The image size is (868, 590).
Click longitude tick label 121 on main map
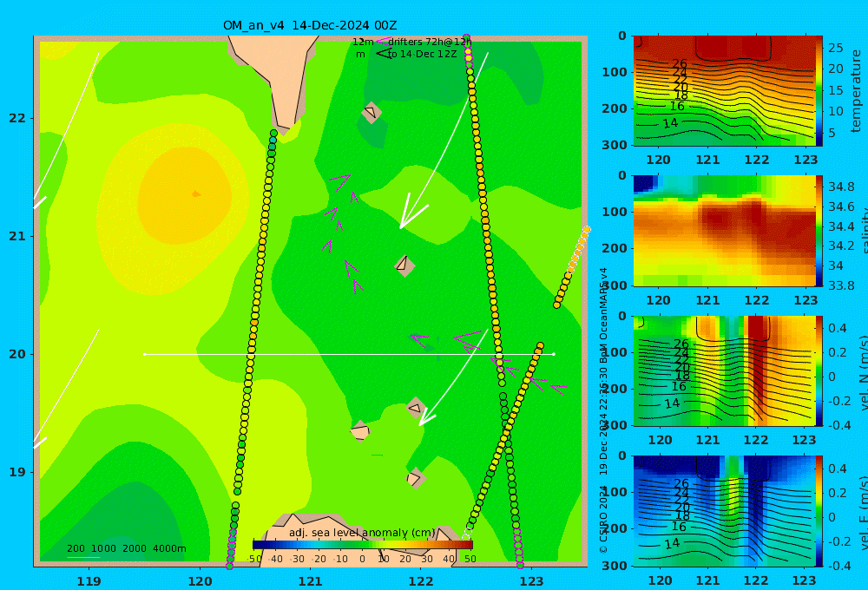[x=310, y=581]
